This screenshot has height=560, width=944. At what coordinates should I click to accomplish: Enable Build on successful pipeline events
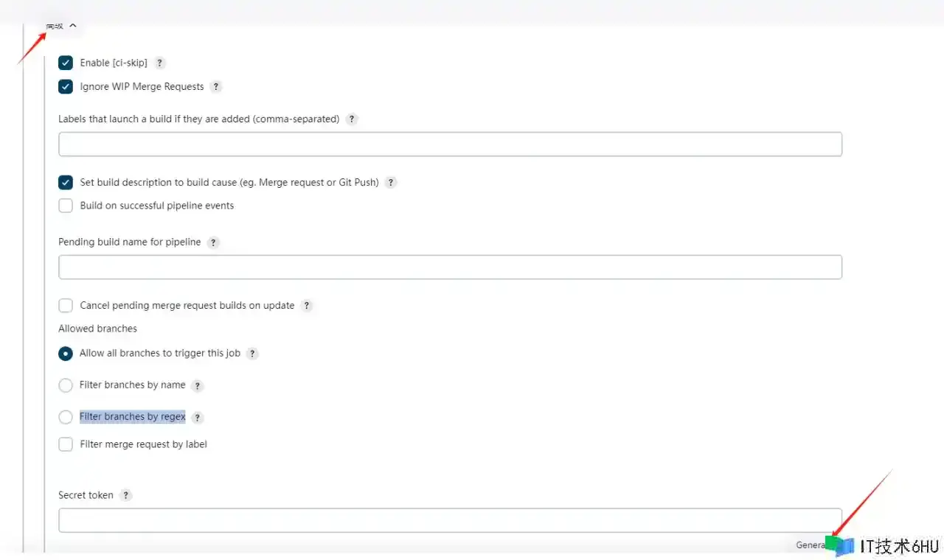point(66,206)
